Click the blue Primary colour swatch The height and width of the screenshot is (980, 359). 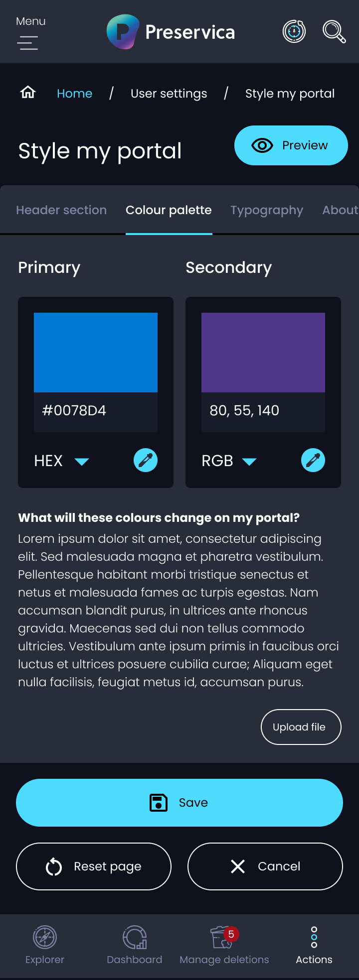[96, 353]
